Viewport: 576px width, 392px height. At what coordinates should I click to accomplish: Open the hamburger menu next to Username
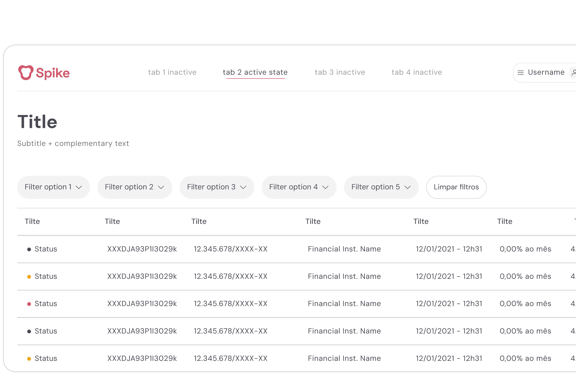(520, 73)
